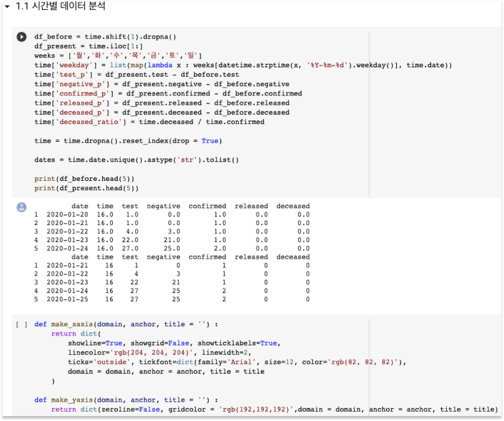Click the line assigning time['deceased_p']
The image size is (504, 421).
point(162,112)
